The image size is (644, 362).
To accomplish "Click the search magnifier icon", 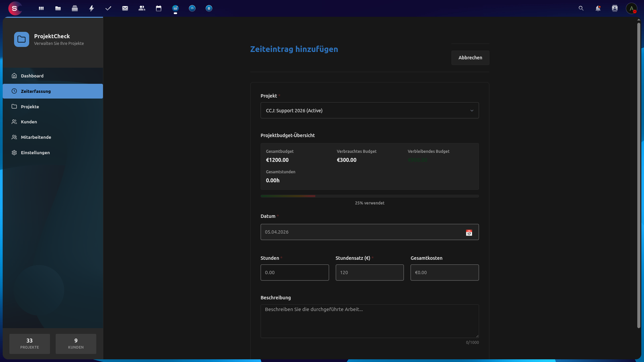I will 581,8.
